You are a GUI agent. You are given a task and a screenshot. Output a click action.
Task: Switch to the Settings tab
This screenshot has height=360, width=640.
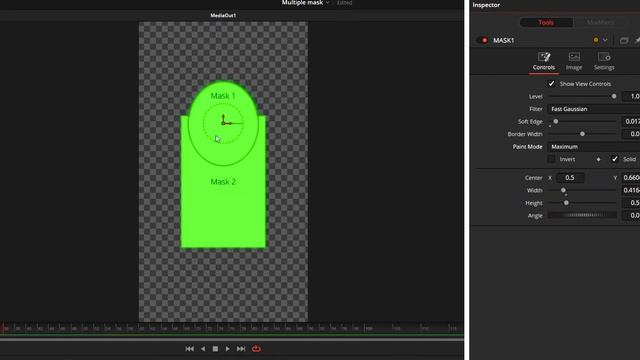[x=604, y=61]
